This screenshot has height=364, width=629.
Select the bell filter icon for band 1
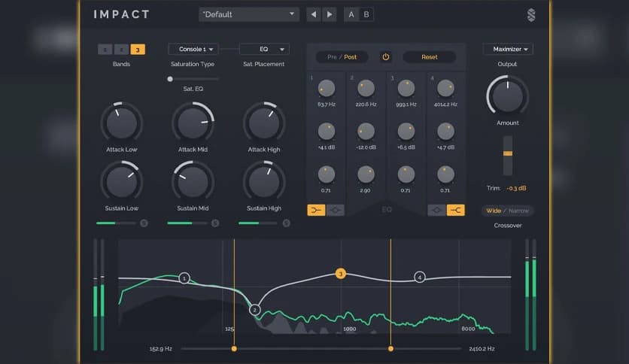[x=336, y=210]
